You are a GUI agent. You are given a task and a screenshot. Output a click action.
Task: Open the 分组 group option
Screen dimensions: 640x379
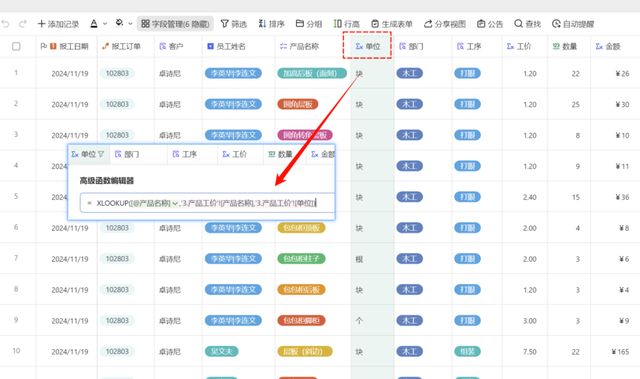click(309, 24)
